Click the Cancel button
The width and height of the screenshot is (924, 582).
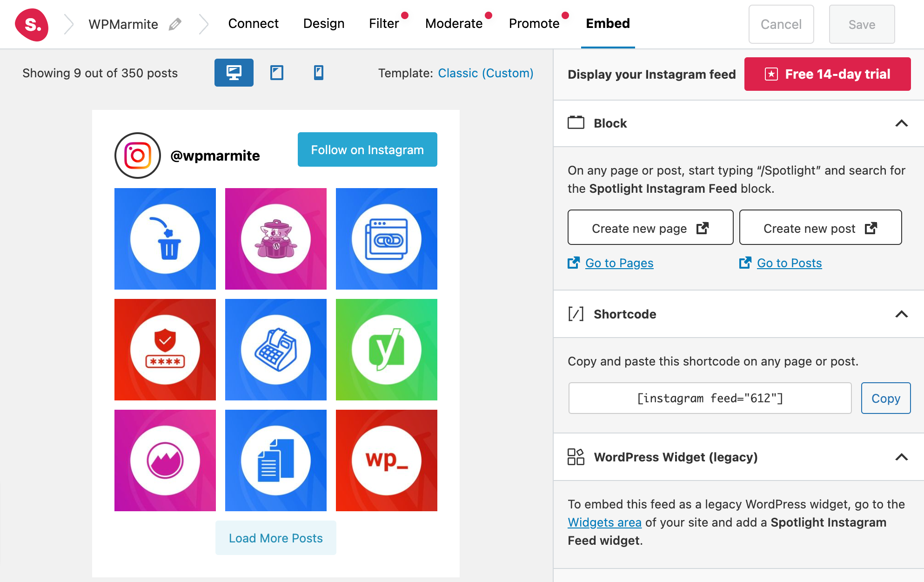[x=781, y=24]
